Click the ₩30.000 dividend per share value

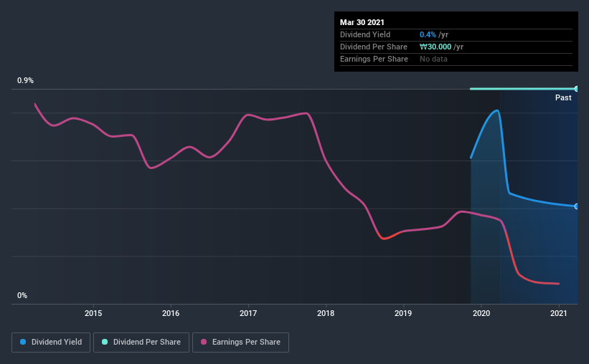coord(435,47)
